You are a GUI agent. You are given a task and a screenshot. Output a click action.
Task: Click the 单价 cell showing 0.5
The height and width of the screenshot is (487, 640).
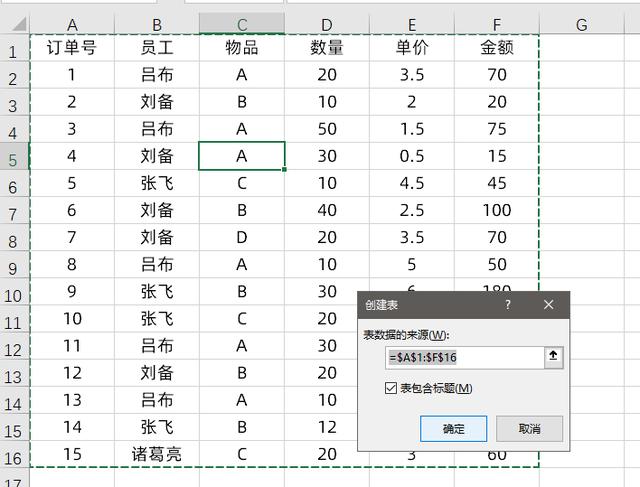(411, 156)
